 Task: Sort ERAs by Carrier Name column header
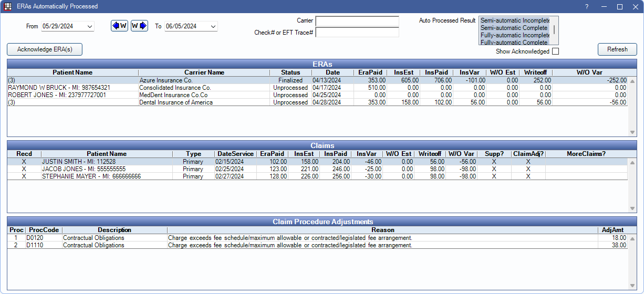point(204,72)
